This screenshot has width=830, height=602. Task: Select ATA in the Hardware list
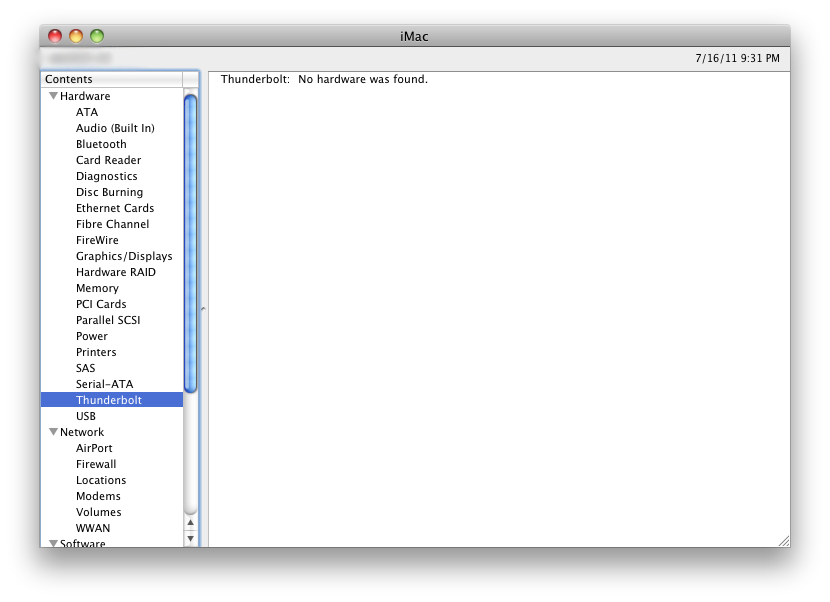pos(87,112)
